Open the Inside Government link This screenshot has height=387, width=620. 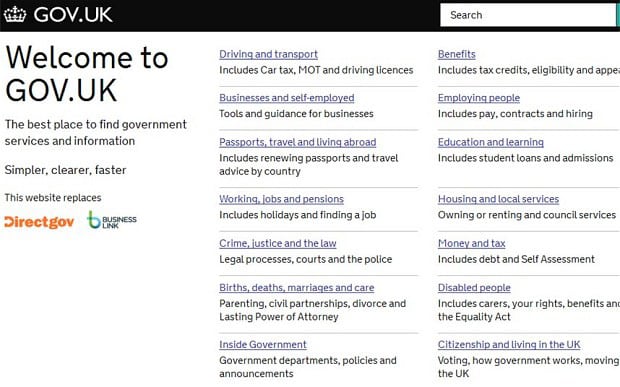(263, 344)
